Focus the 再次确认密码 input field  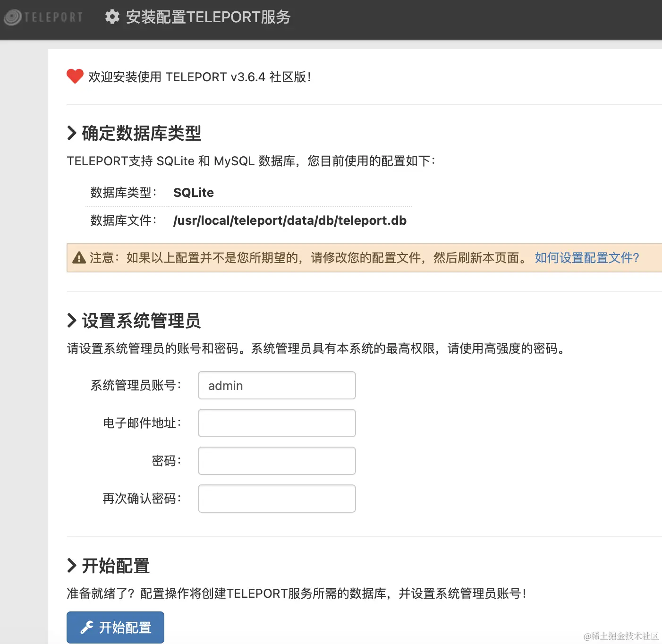coord(277,499)
